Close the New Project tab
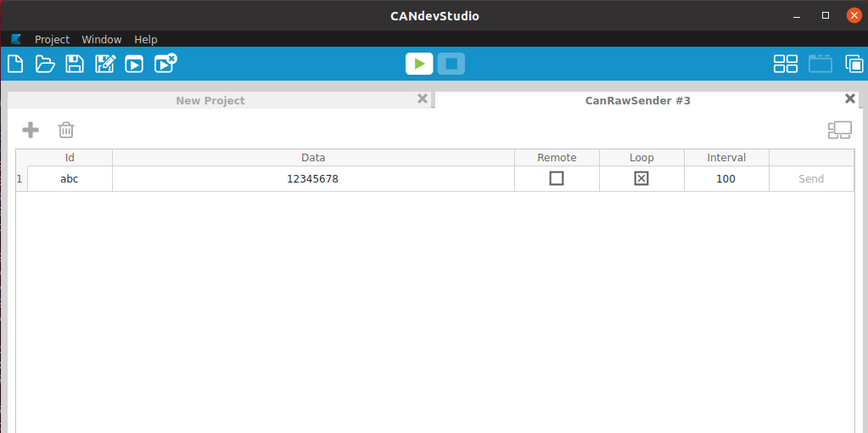Image resolution: width=868 pixels, height=433 pixels. coord(423,98)
